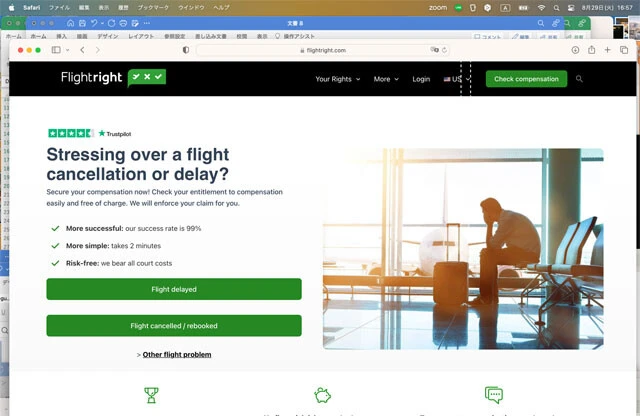Go back with the Safari back arrow
640x416 pixels.
82,50
